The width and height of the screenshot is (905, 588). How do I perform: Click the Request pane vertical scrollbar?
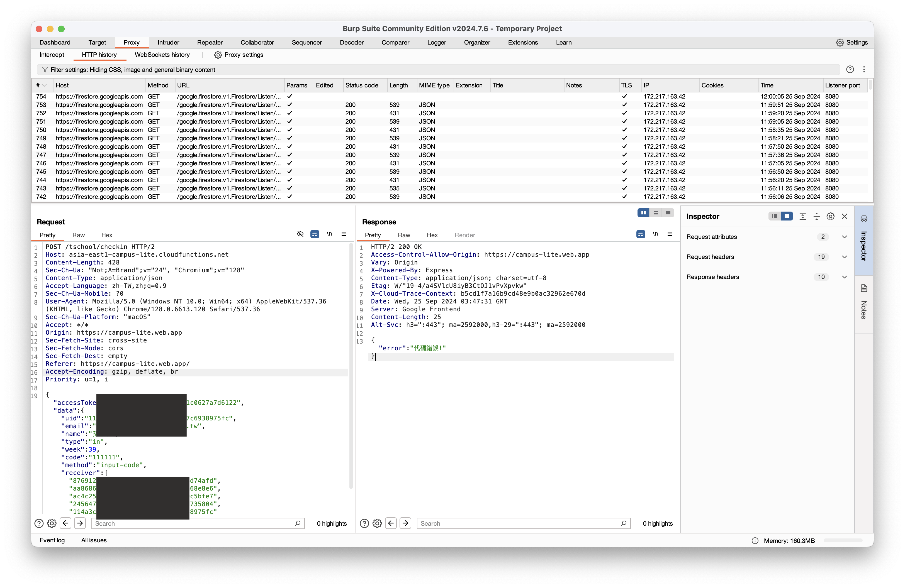pos(351,365)
